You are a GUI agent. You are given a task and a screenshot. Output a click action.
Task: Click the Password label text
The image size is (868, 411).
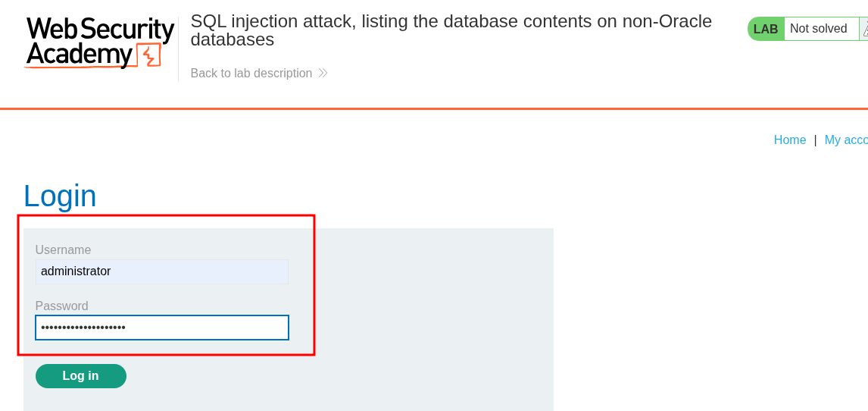[61, 306]
